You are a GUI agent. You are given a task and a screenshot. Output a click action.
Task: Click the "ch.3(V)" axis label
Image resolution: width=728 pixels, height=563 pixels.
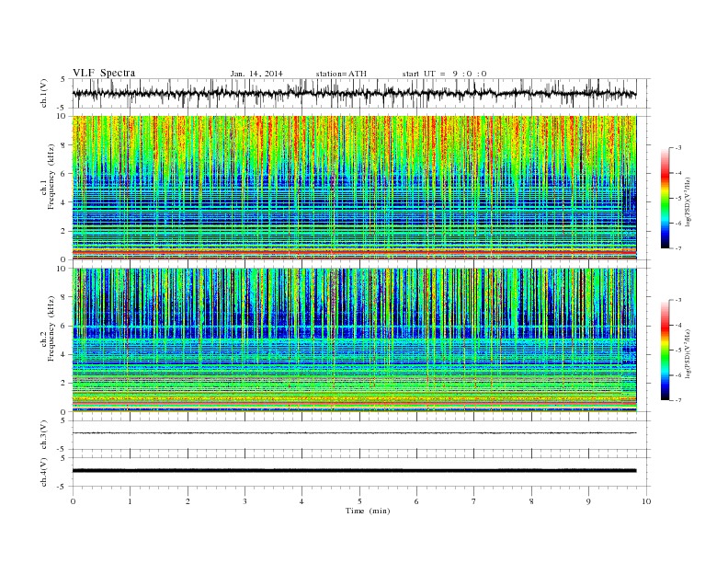pos(44,435)
